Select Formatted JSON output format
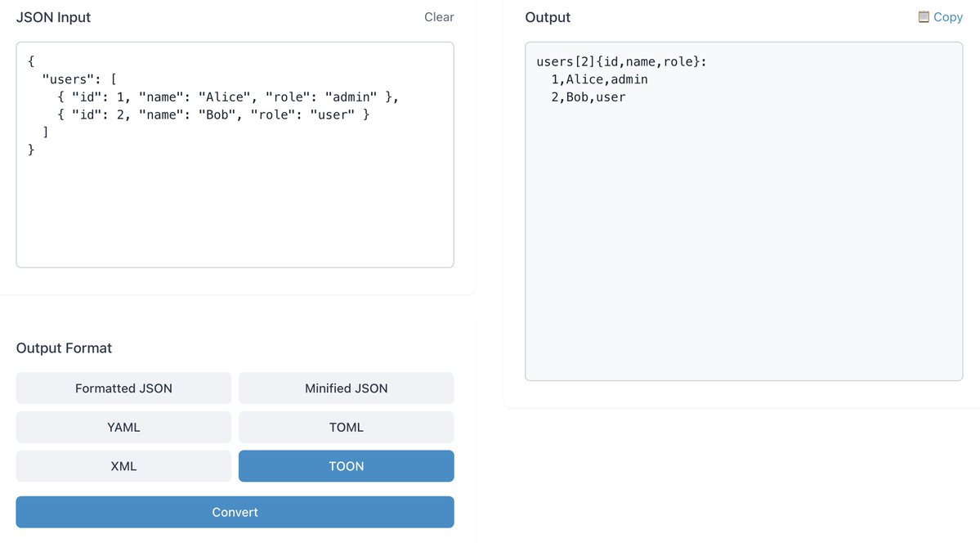 point(123,388)
